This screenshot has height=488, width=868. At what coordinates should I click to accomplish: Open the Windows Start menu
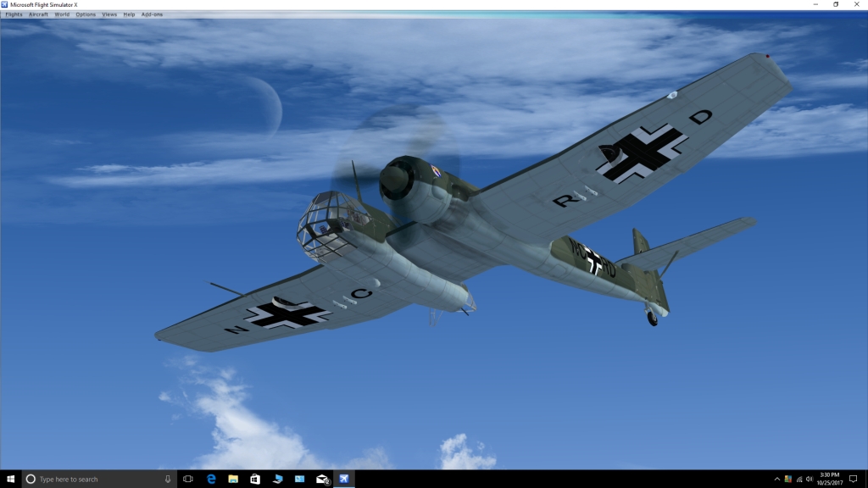[x=10, y=480]
